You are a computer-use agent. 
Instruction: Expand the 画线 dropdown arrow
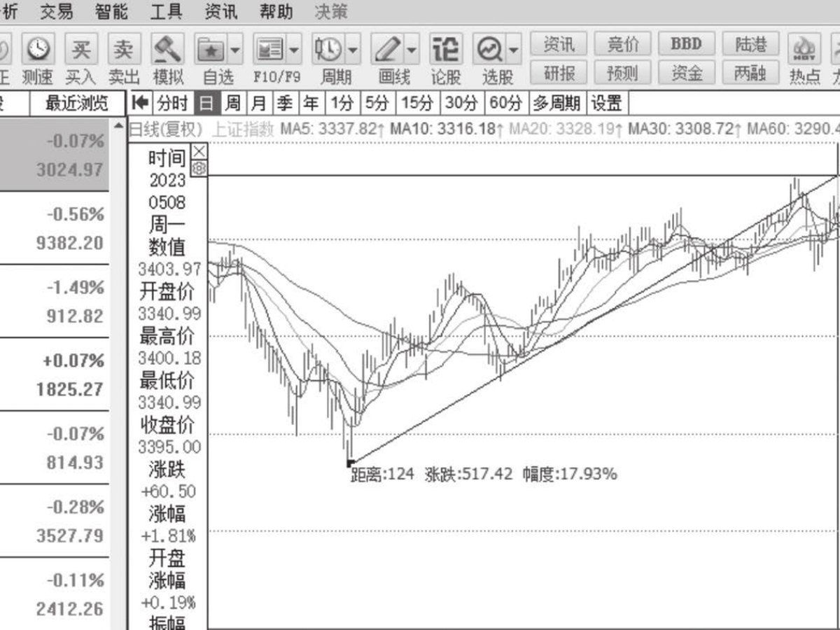click(x=411, y=50)
